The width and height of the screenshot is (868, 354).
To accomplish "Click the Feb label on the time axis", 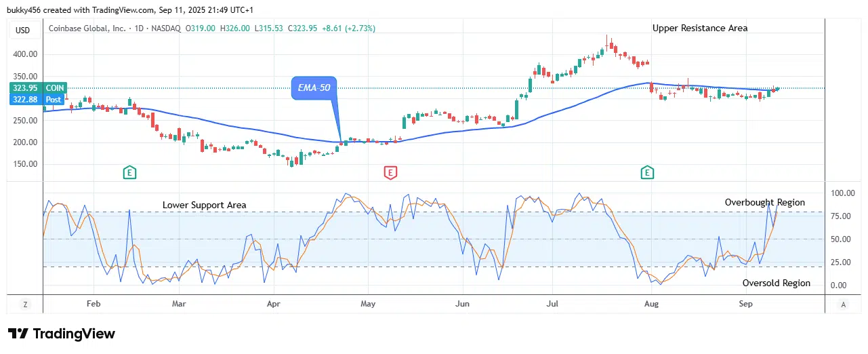I will coord(94,304).
